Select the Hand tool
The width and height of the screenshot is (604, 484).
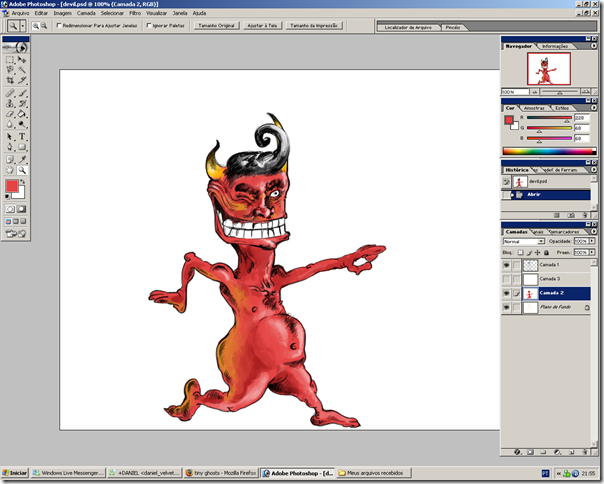[10, 170]
